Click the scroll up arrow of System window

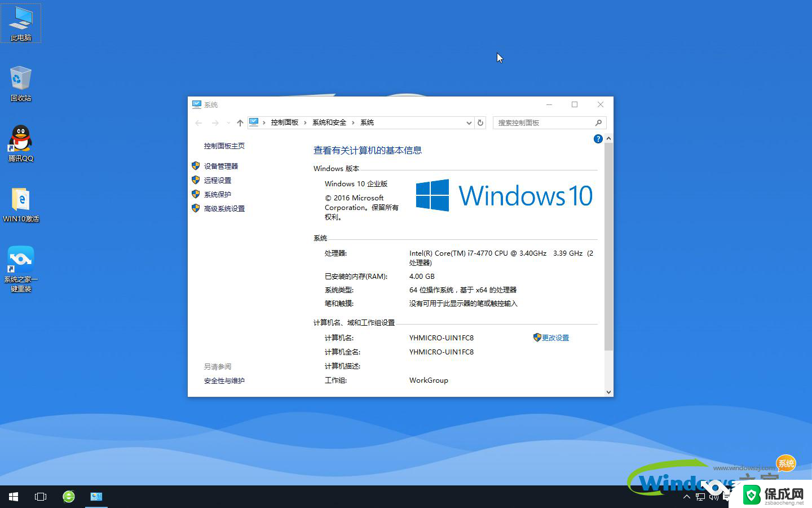[x=608, y=138]
